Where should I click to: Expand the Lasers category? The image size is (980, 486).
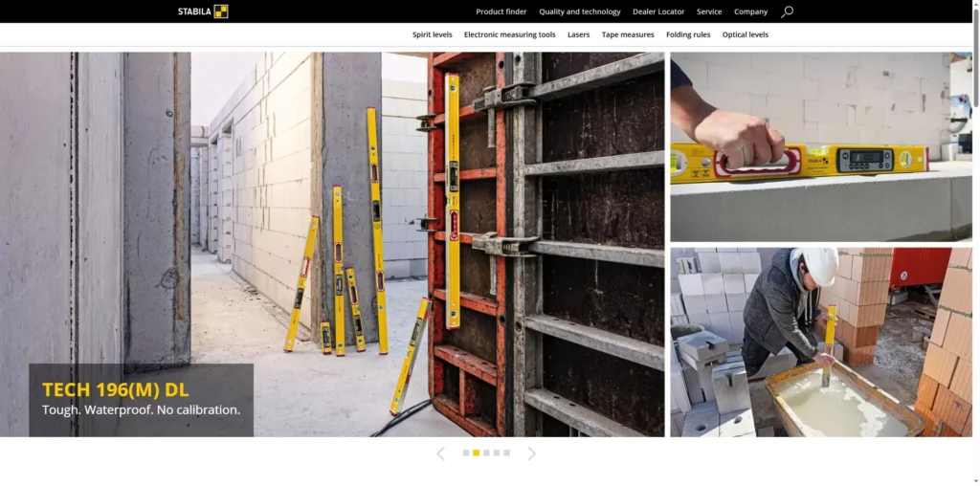tap(578, 34)
